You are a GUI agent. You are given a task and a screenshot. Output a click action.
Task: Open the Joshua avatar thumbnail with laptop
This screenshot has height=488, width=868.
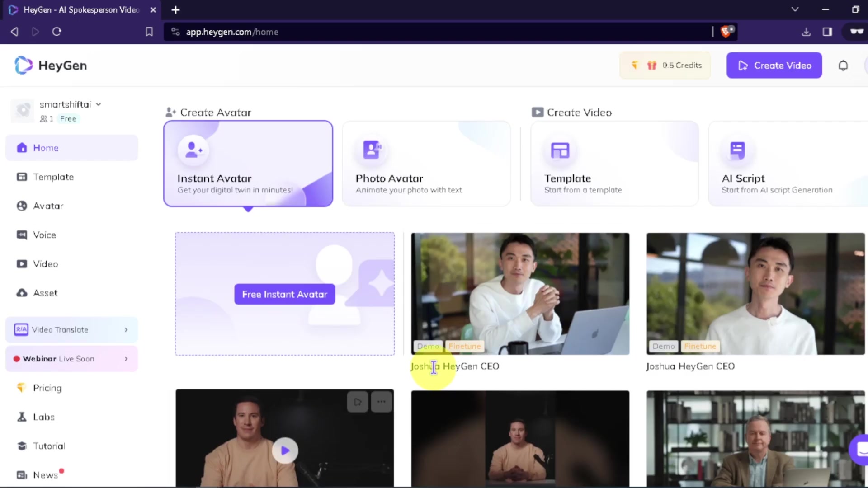point(520,294)
